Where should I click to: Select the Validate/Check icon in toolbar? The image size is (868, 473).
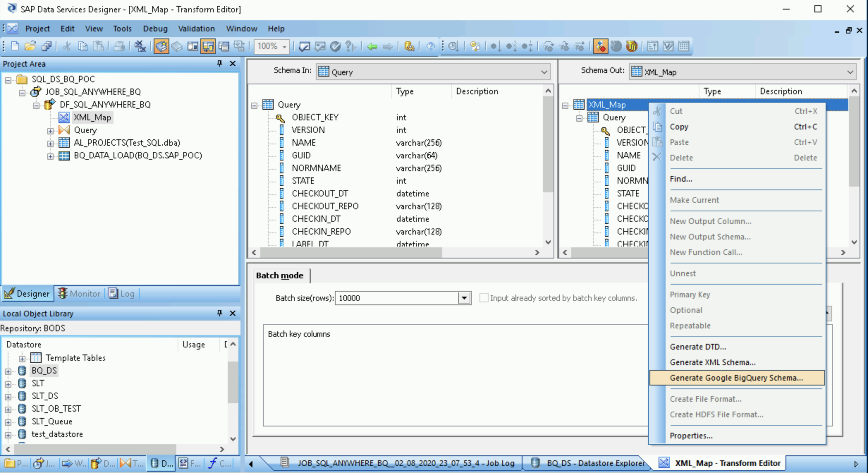point(305,47)
